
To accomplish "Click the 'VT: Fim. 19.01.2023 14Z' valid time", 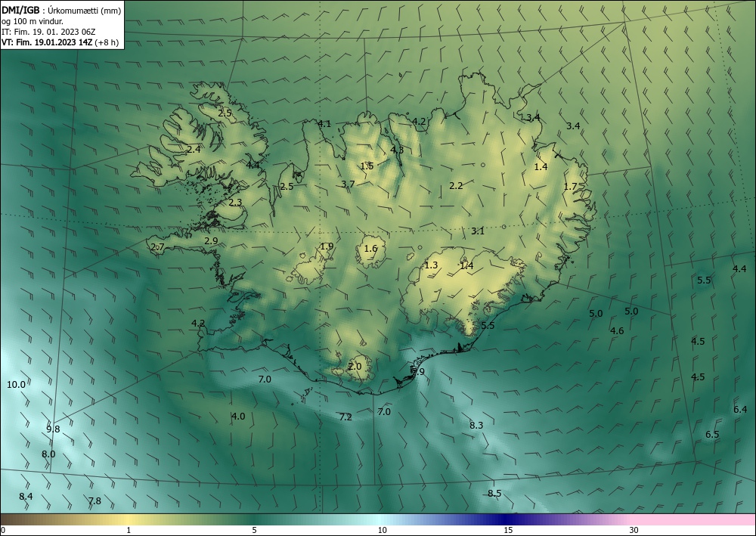I will coord(47,42).
